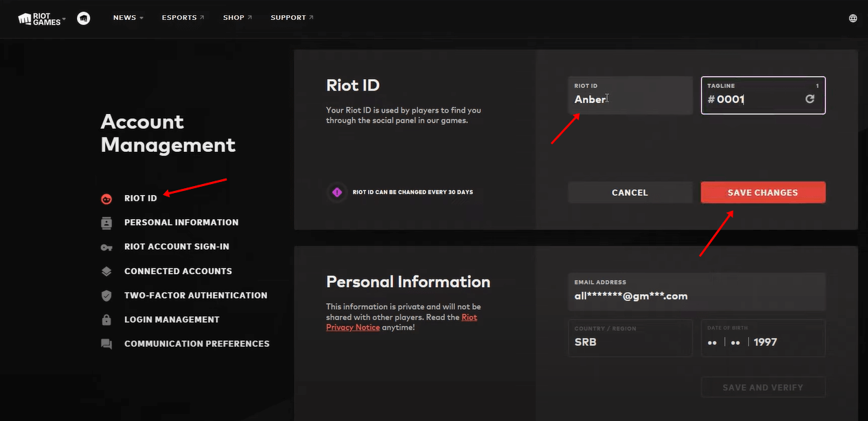Image resolution: width=868 pixels, height=421 pixels.
Task: Click the Country / Region field
Action: click(630, 338)
